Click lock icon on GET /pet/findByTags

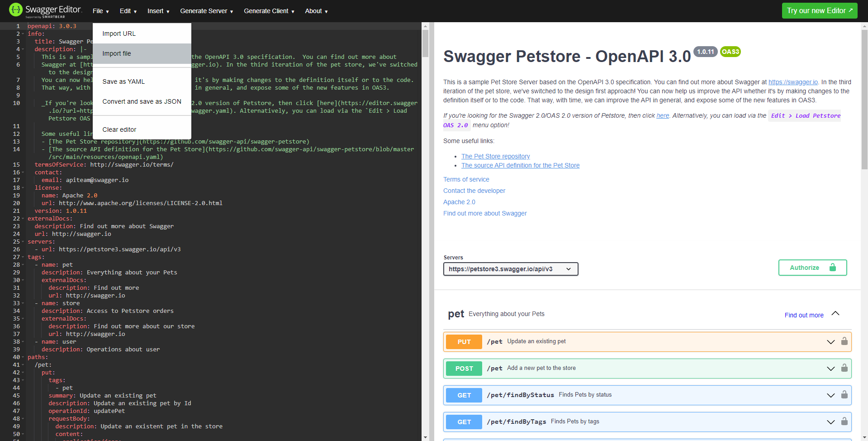pos(844,422)
